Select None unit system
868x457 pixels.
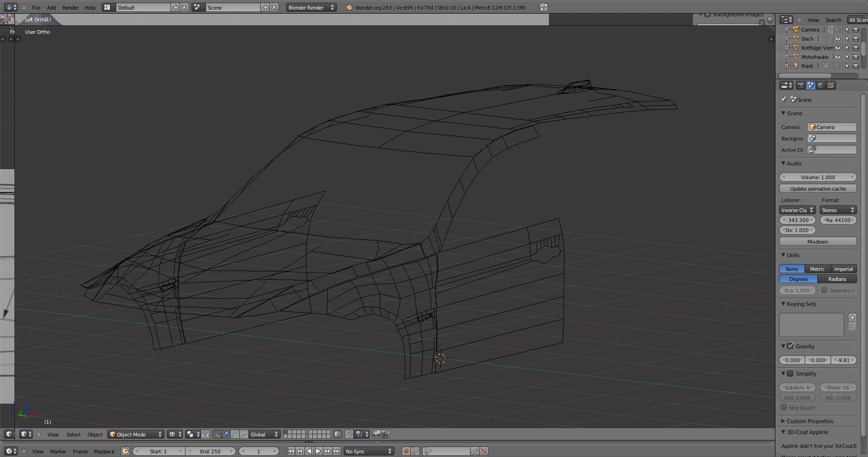792,269
